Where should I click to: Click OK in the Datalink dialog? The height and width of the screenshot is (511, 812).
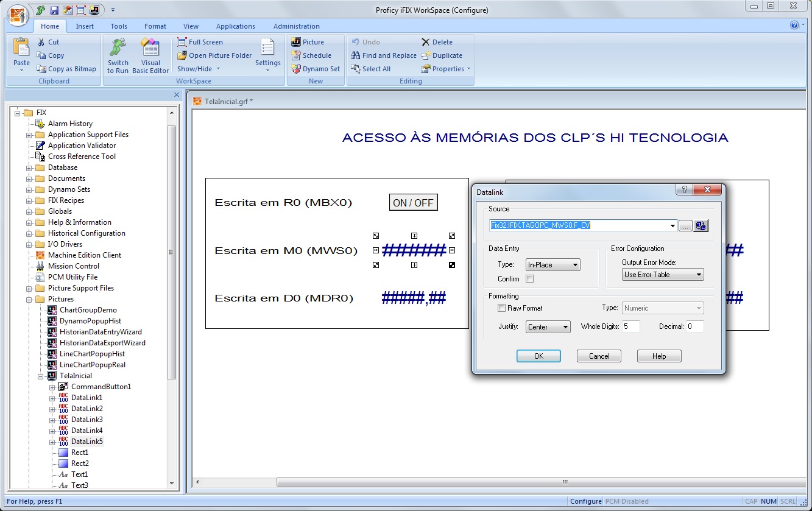click(x=538, y=356)
